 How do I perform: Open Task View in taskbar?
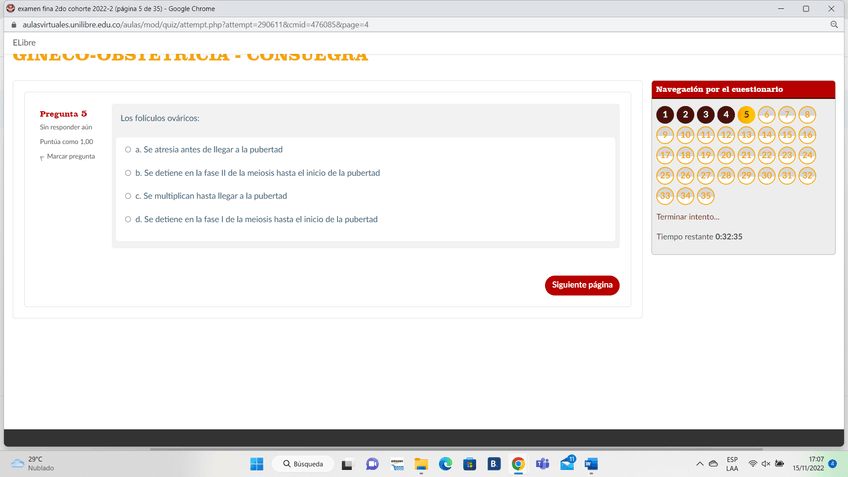tap(347, 464)
